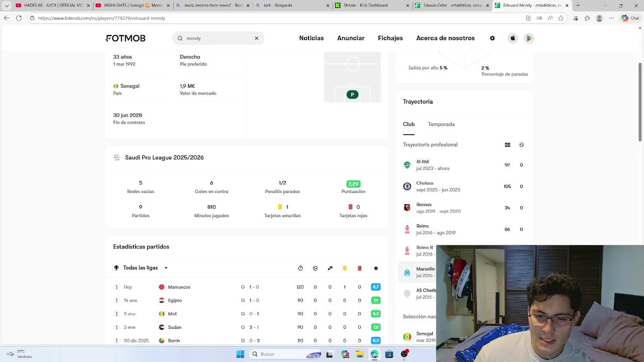
Task: Open the Mali match on 9 ene
Action: 247,314
